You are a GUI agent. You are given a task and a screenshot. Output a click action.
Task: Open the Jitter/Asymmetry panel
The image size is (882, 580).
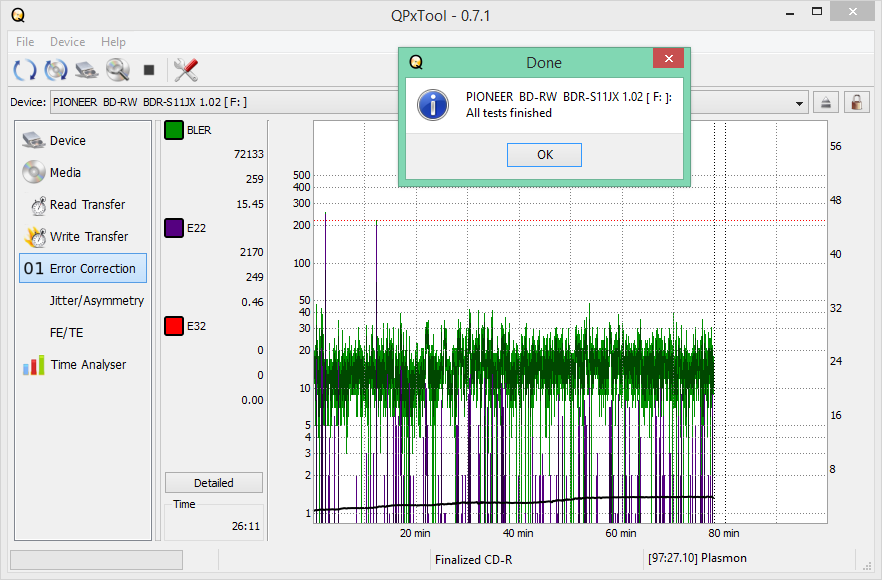tap(83, 301)
